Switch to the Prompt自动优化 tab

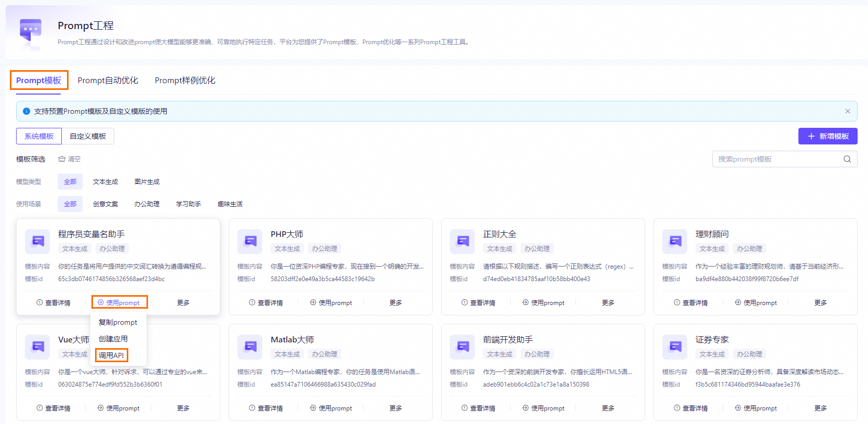[108, 81]
